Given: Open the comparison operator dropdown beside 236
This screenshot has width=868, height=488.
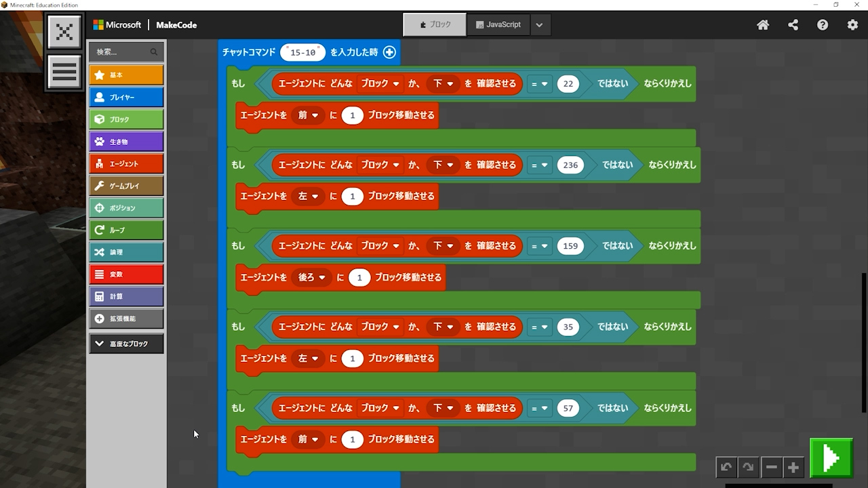Looking at the screenshot, I should (540, 165).
